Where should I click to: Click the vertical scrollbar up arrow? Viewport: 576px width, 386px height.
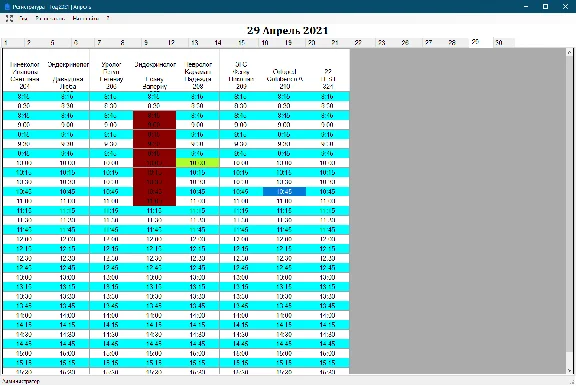(569, 53)
